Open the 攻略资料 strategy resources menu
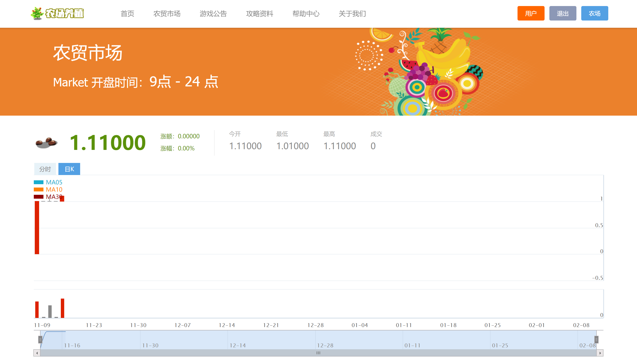Image resolution: width=637 pixels, height=364 pixels. click(259, 14)
